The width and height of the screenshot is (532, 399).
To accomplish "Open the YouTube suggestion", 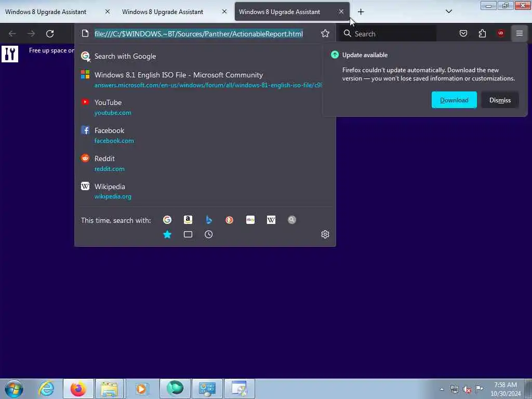I will pos(205,107).
